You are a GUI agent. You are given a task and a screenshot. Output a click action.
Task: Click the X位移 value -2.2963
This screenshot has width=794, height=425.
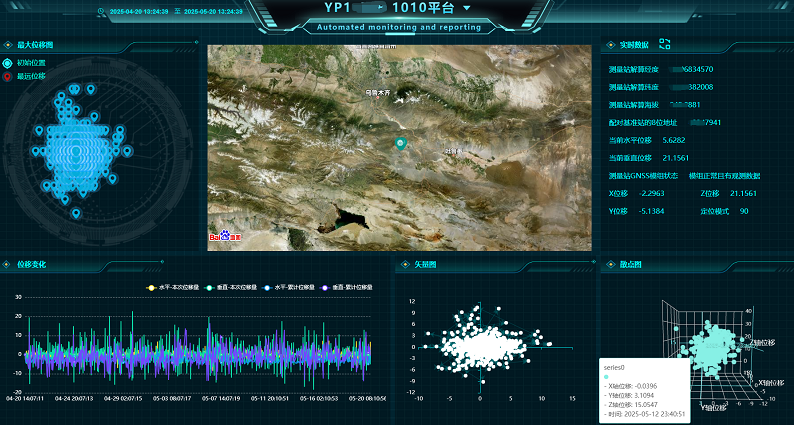pos(652,194)
